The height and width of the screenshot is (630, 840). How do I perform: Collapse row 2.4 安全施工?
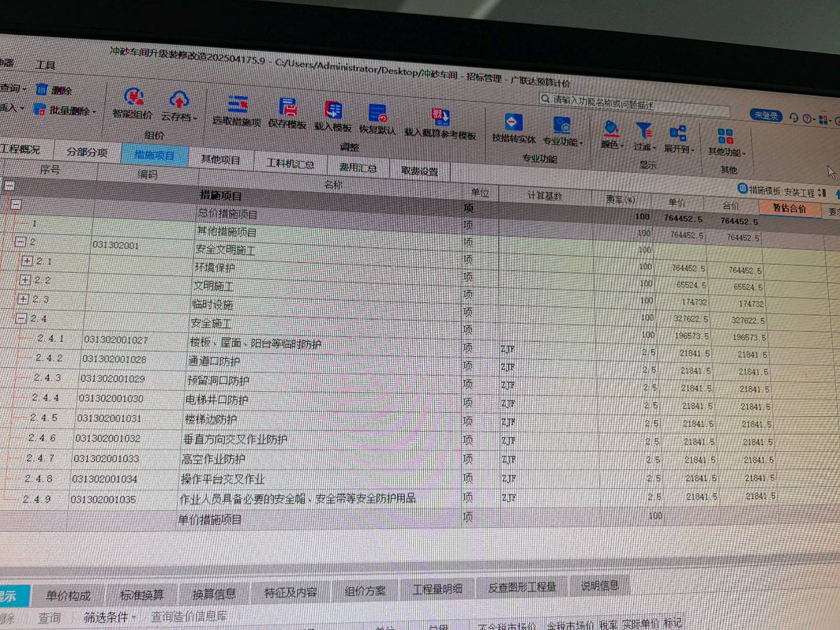coord(21,318)
